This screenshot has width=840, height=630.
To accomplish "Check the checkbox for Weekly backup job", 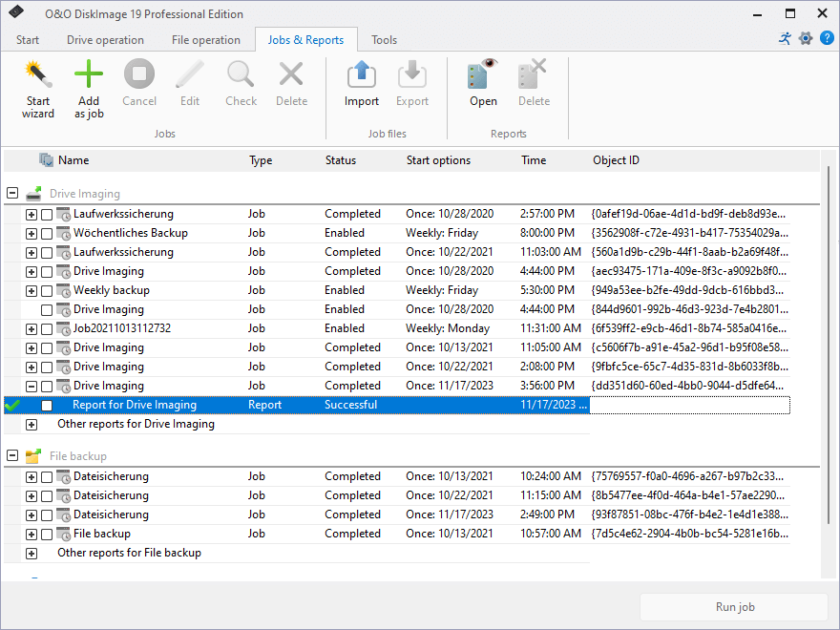I will [49, 289].
